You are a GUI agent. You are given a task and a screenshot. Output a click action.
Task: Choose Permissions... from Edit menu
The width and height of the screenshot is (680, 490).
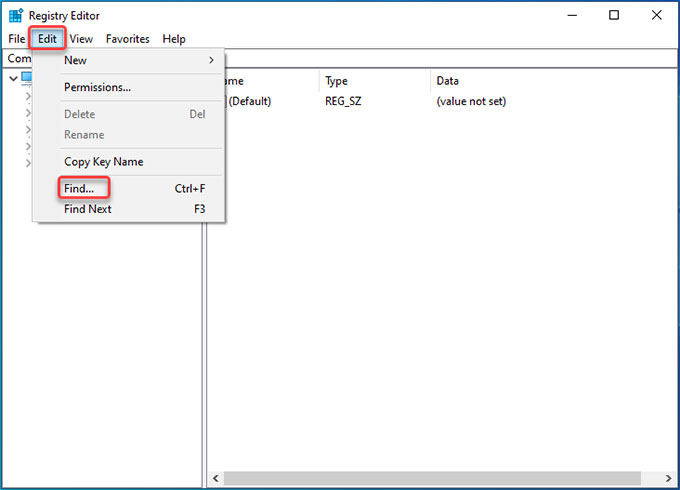[x=129, y=87]
